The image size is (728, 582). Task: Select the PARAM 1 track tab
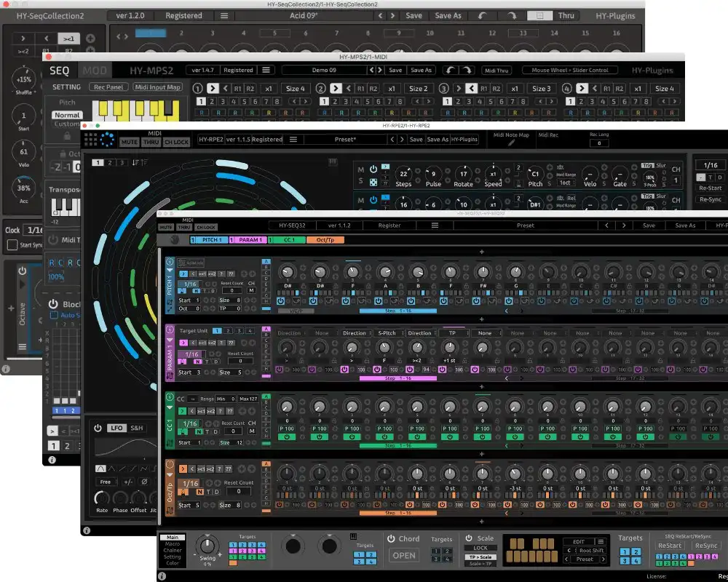tap(248, 240)
